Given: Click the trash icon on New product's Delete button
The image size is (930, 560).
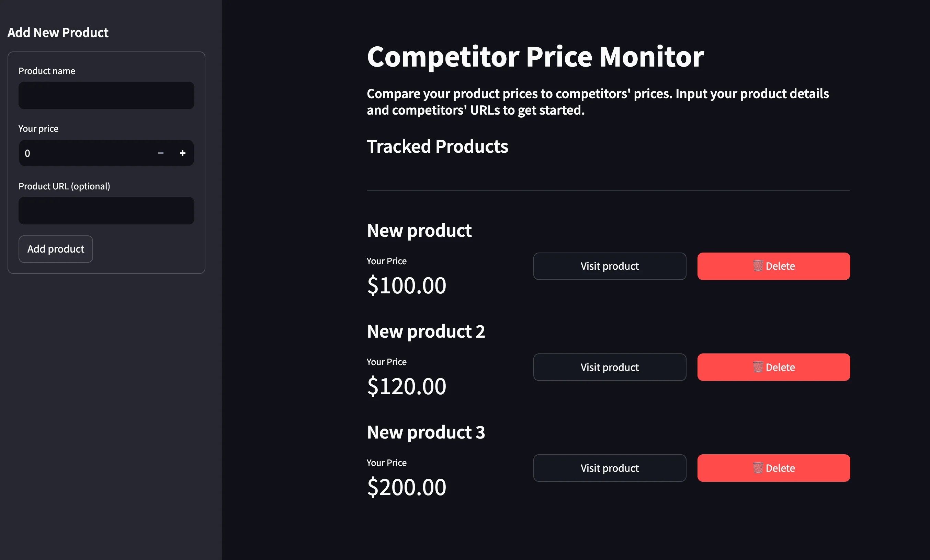Looking at the screenshot, I should pyautogui.click(x=758, y=266).
